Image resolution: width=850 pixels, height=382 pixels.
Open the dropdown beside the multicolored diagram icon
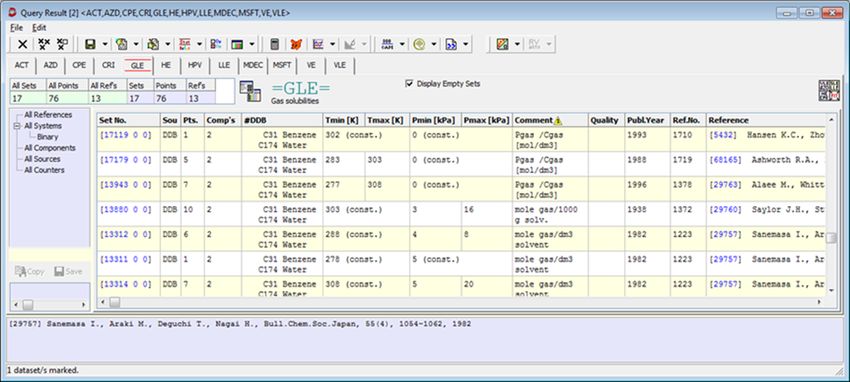coord(517,44)
